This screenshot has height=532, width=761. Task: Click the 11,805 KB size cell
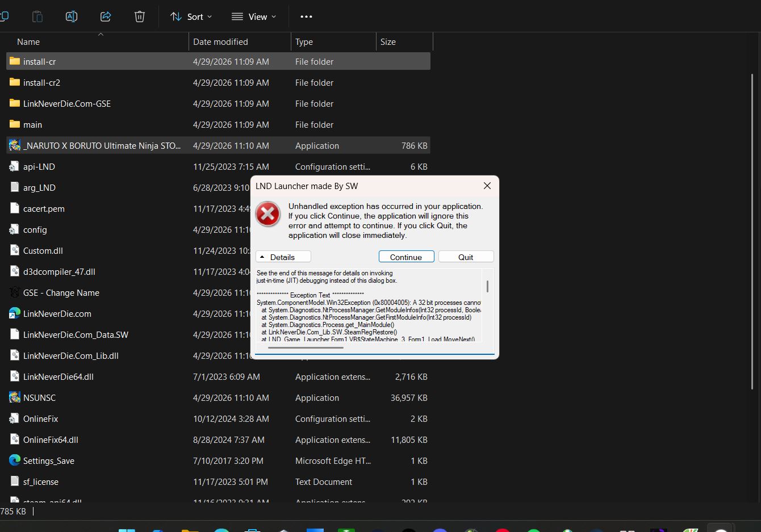pyautogui.click(x=409, y=439)
